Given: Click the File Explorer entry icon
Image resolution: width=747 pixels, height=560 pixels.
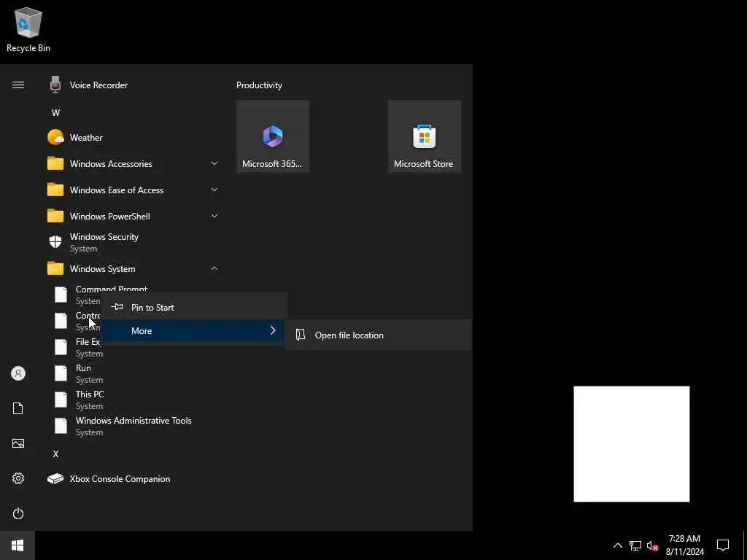Looking at the screenshot, I should point(61,347).
